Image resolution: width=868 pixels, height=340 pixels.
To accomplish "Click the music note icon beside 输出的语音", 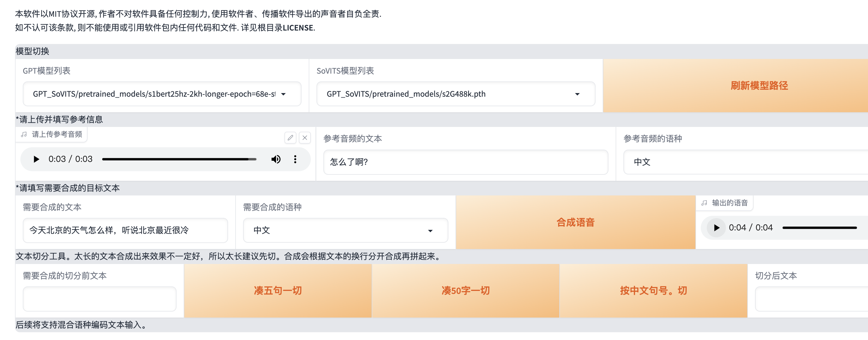I will tap(704, 203).
